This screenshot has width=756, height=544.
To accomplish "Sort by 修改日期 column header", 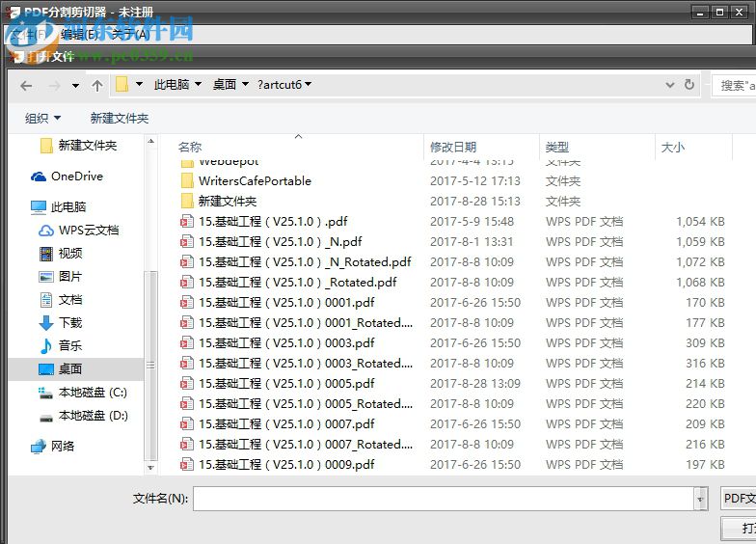I will click(453, 147).
